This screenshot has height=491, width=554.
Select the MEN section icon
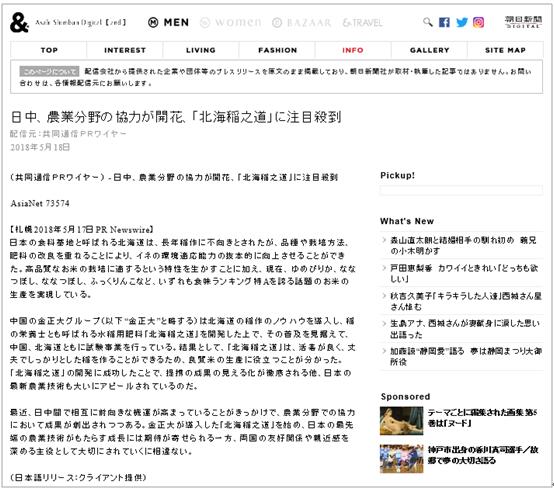(153, 23)
